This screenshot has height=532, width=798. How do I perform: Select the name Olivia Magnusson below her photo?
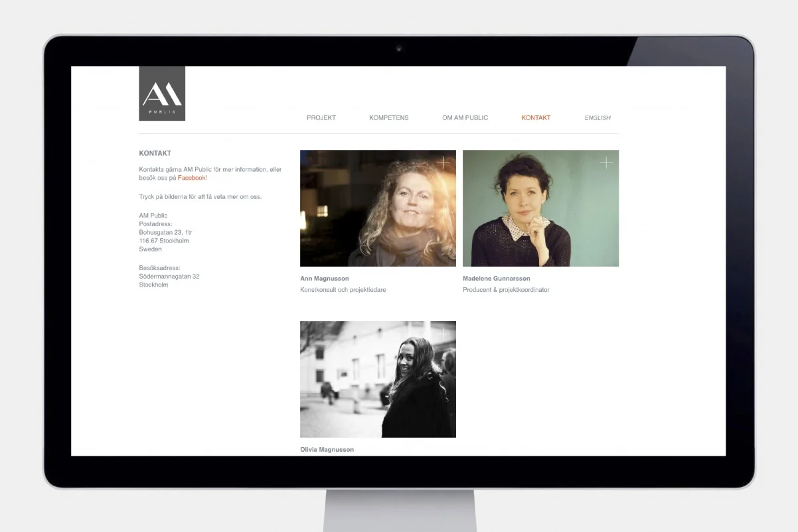click(327, 449)
